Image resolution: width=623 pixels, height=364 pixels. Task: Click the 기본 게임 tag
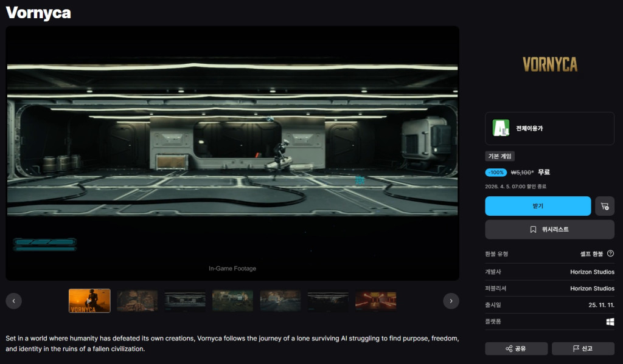click(499, 156)
